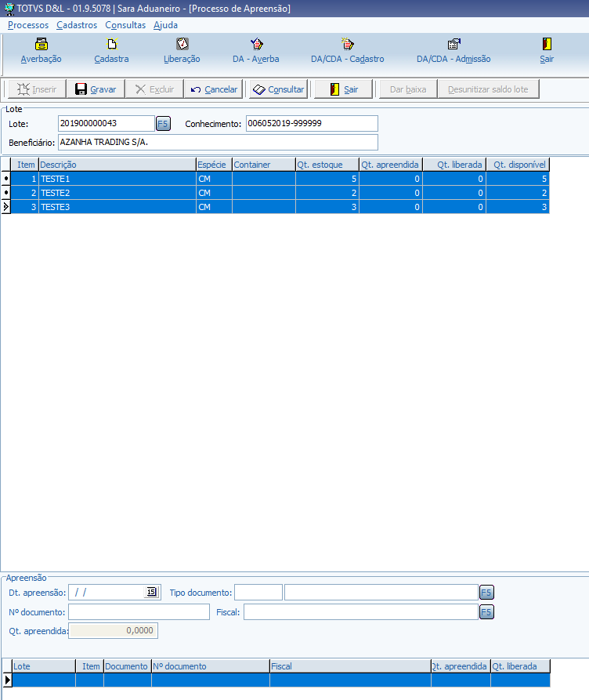Viewport: 589px width, 700px height.
Task: Click the F5 lookup next to Fiscal field
Action: point(486,611)
